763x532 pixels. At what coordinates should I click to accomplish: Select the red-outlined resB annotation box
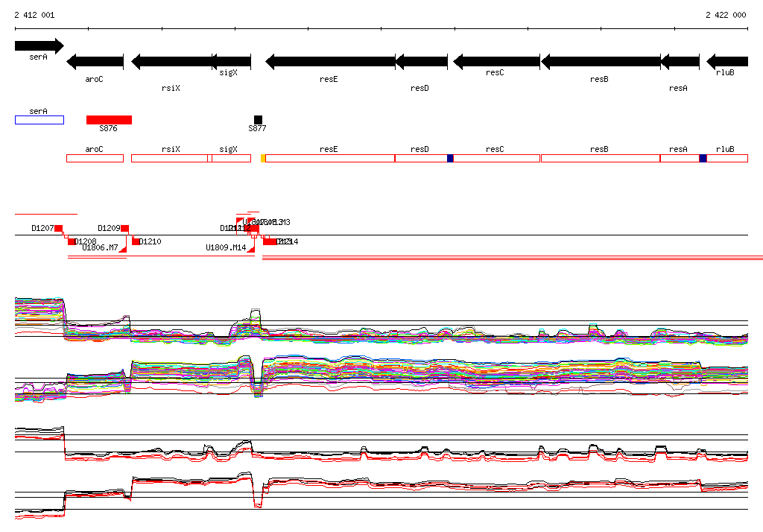point(601,158)
